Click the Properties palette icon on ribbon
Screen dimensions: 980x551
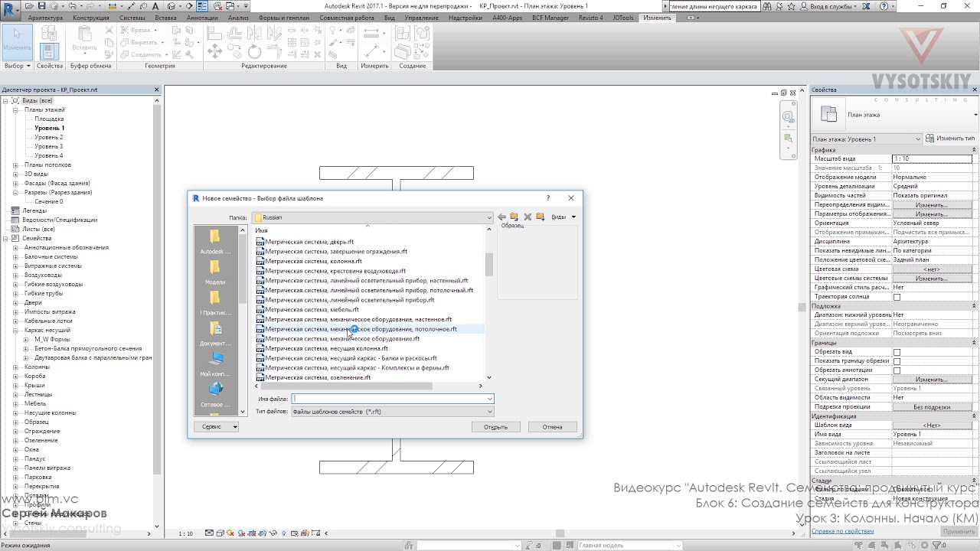pyautogui.click(x=49, y=51)
